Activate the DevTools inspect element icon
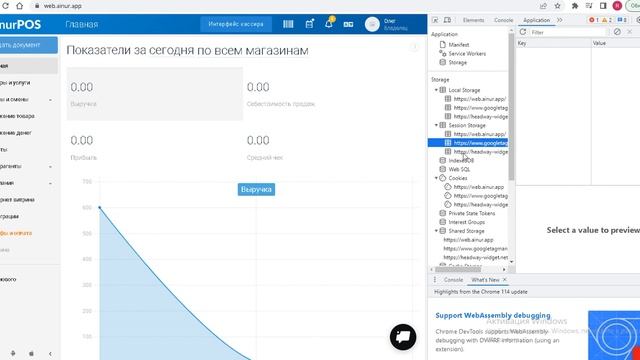 click(x=435, y=20)
